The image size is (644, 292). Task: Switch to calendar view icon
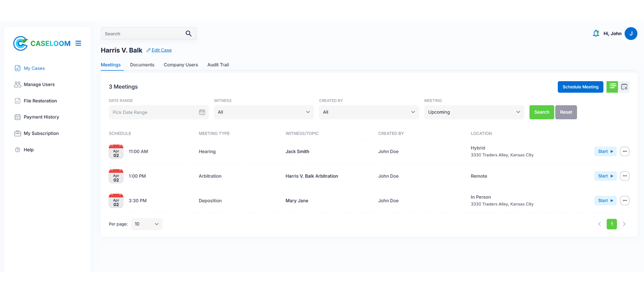click(x=624, y=87)
